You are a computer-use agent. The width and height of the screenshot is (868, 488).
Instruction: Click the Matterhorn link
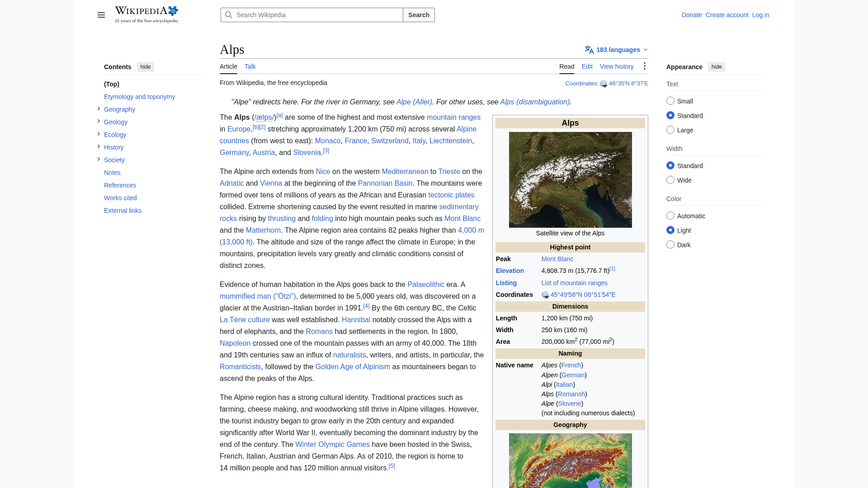point(263,230)
